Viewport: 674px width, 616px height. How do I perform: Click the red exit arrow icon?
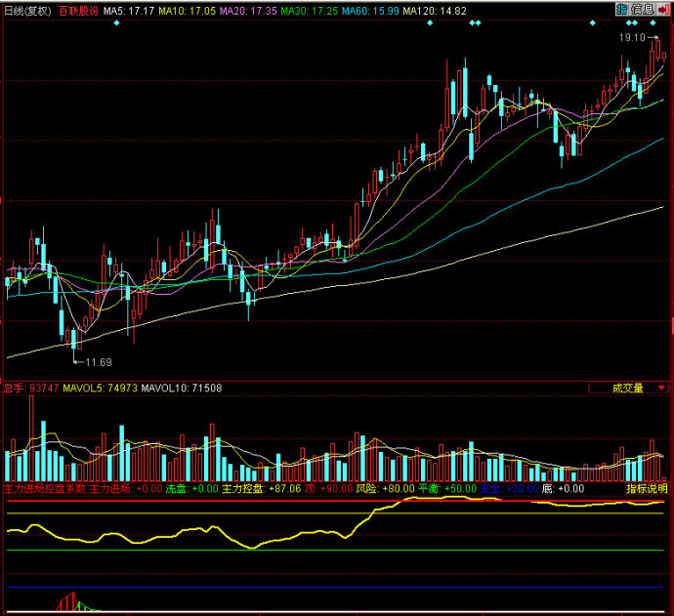664,9
